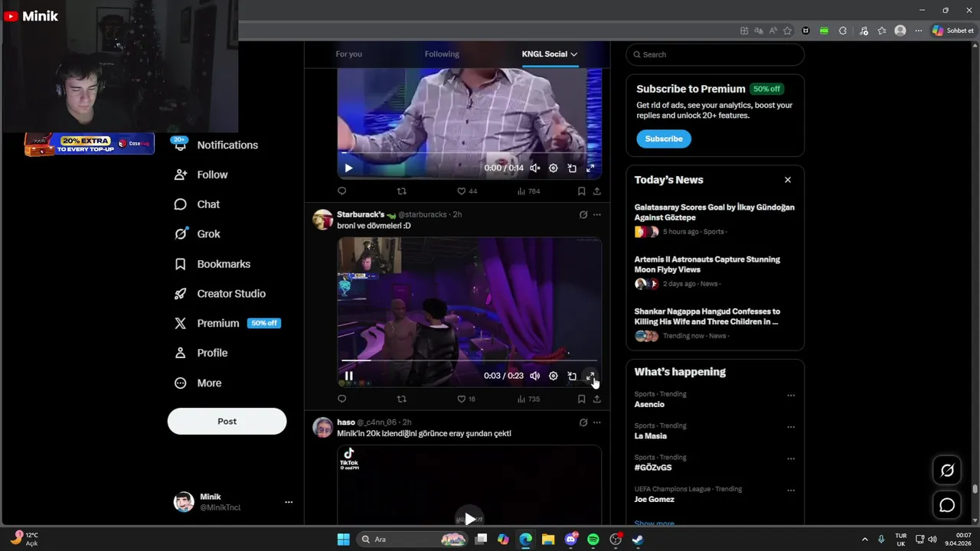The height and width of the screenshot is (551, 980).
Task: Open Follow in the sidebar
Action: 201,174
